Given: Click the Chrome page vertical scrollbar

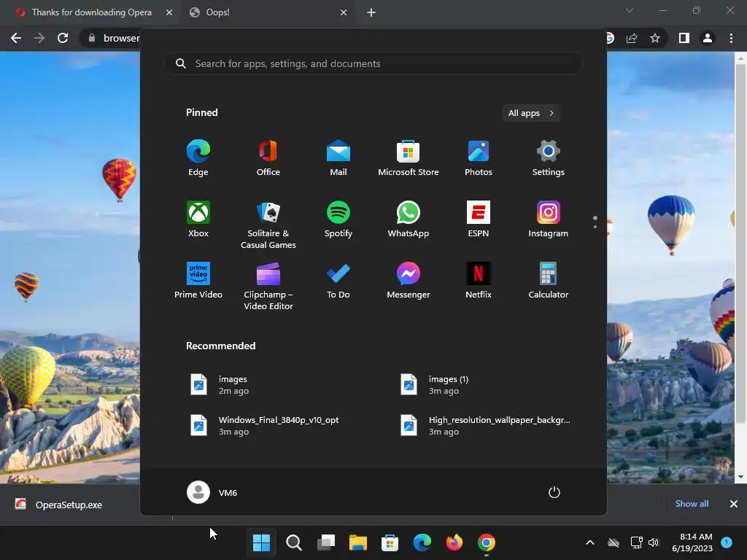Looking at the screenshot, I should click(x=740, y=243).
